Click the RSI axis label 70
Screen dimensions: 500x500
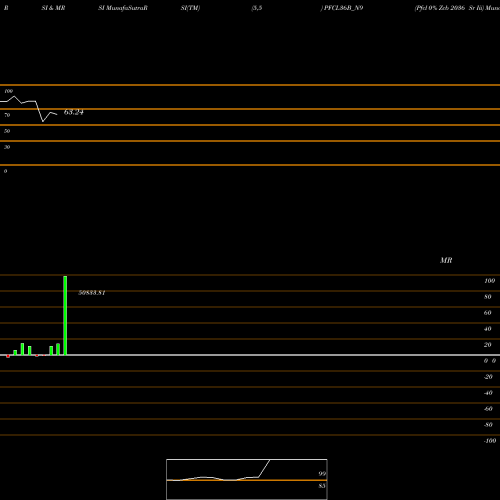tap(7, 115)
